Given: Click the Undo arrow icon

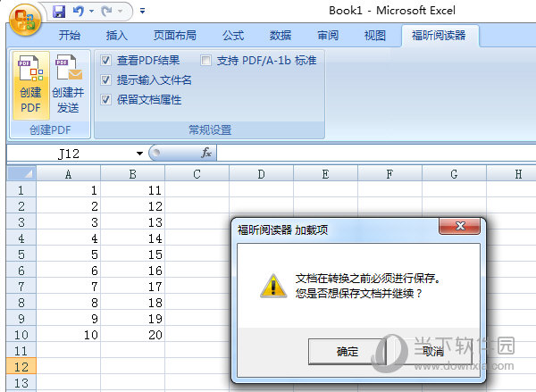Looking at the screenshot, I should (80, 13).
